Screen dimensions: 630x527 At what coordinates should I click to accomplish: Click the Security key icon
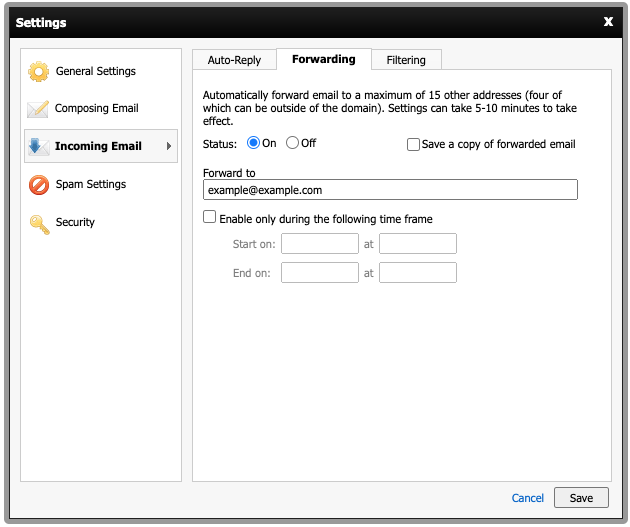(39, 224)
